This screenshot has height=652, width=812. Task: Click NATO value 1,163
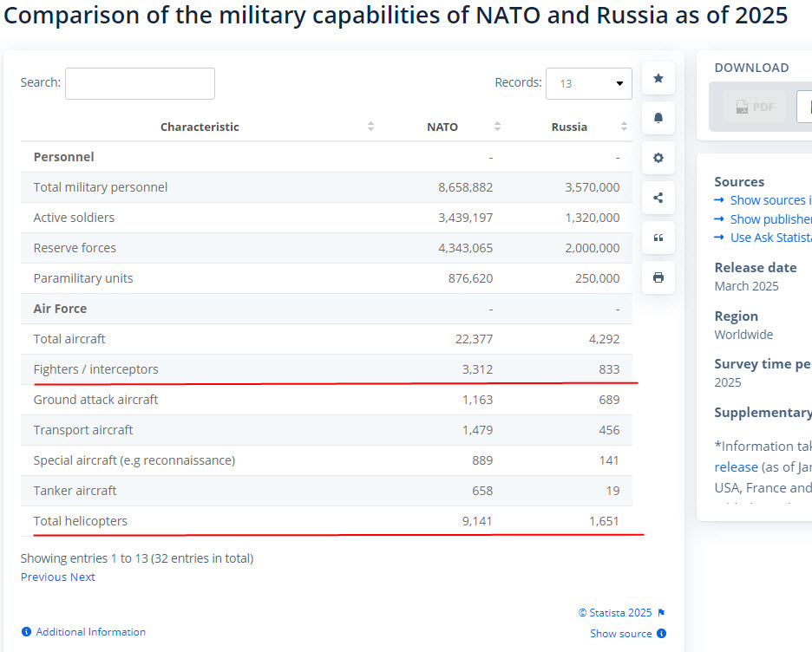click(477, 400)
